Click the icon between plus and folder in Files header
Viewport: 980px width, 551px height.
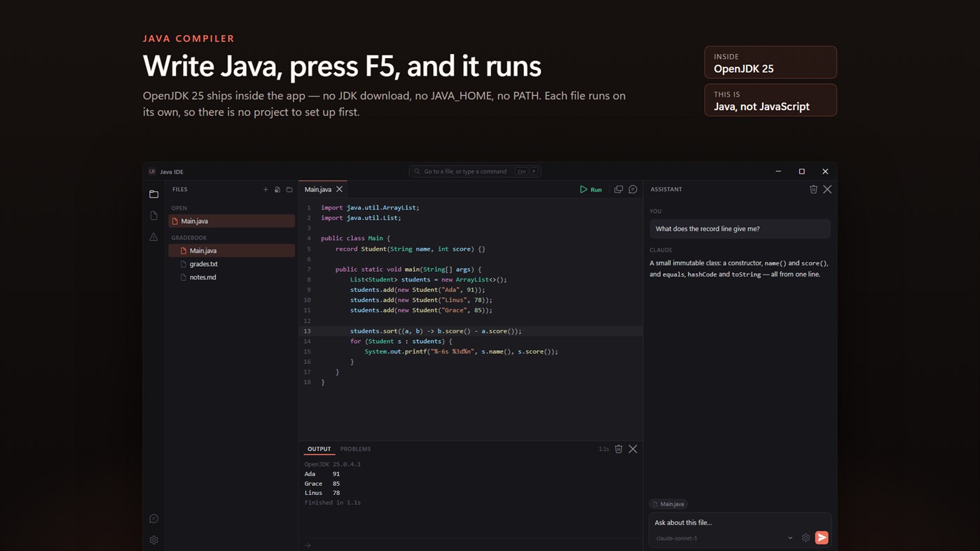pyautogui.click(x=277, y=190)
